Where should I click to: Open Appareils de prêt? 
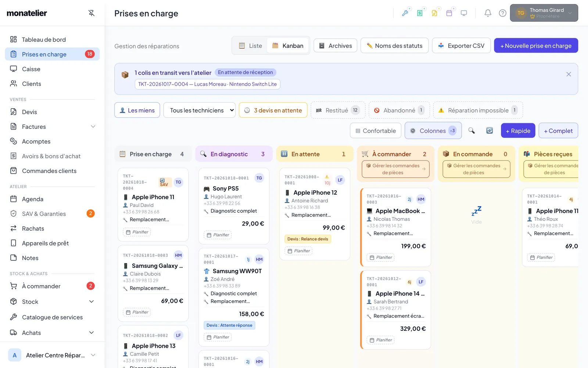[52, 243]
